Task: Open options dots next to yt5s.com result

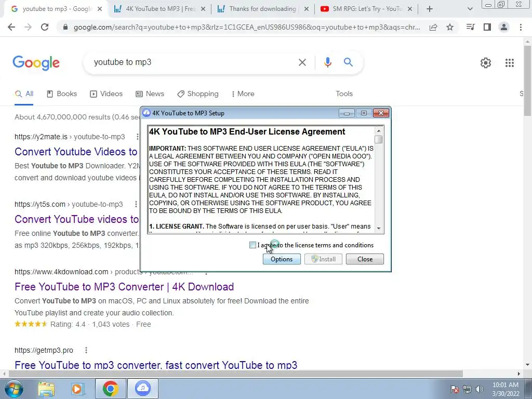Action: click(136, 204)
